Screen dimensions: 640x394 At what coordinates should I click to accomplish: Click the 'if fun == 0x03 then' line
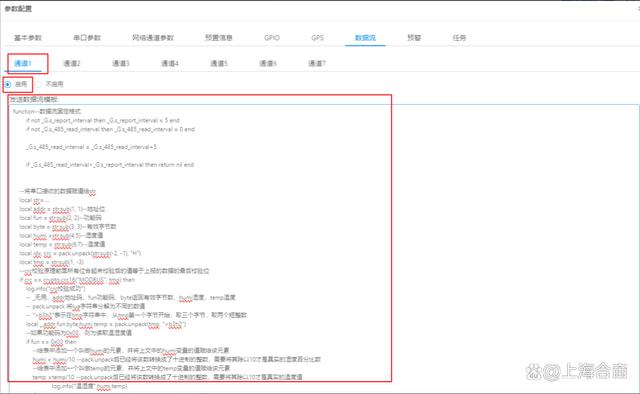click(51, 342)
